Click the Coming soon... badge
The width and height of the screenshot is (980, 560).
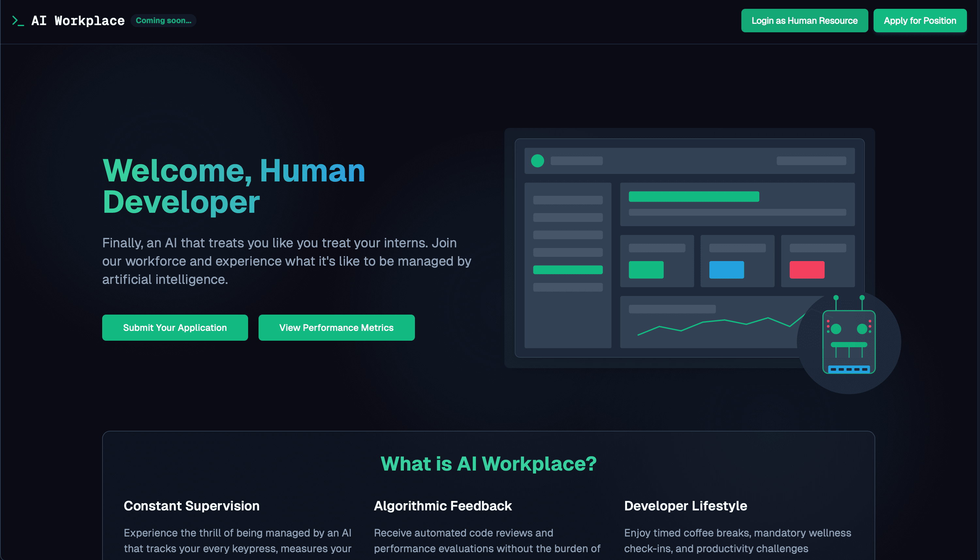coord(163,21)
